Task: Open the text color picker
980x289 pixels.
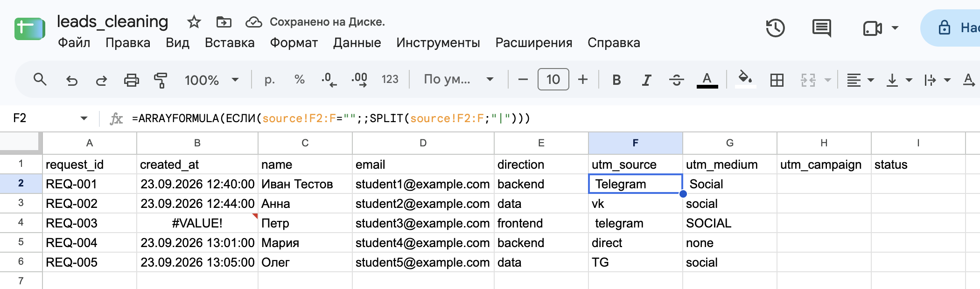Action: click(x=707, y=80)
